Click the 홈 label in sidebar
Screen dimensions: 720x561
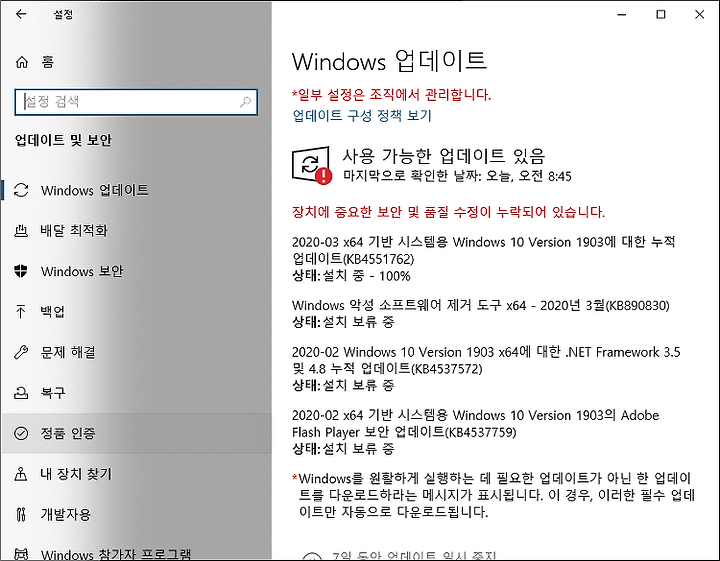[48, 62]
